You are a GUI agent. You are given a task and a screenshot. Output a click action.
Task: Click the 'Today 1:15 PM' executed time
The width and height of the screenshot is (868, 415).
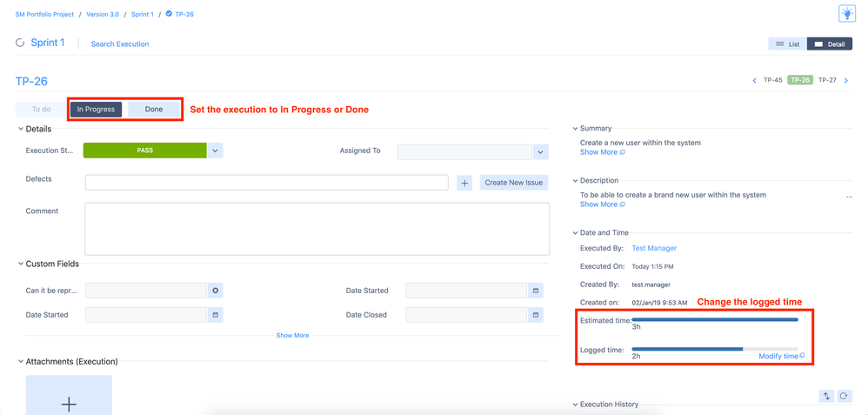pyautogui.click(x=653, y=267)
